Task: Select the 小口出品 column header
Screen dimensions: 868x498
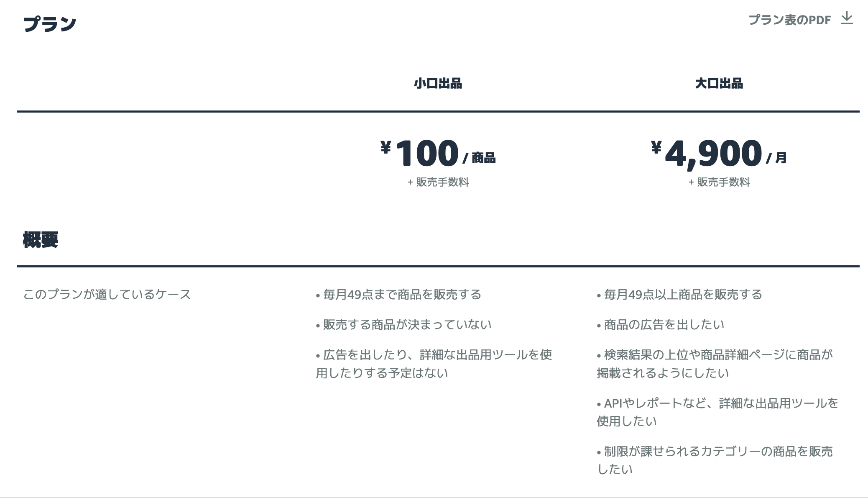Action: (x=438, y=83)
